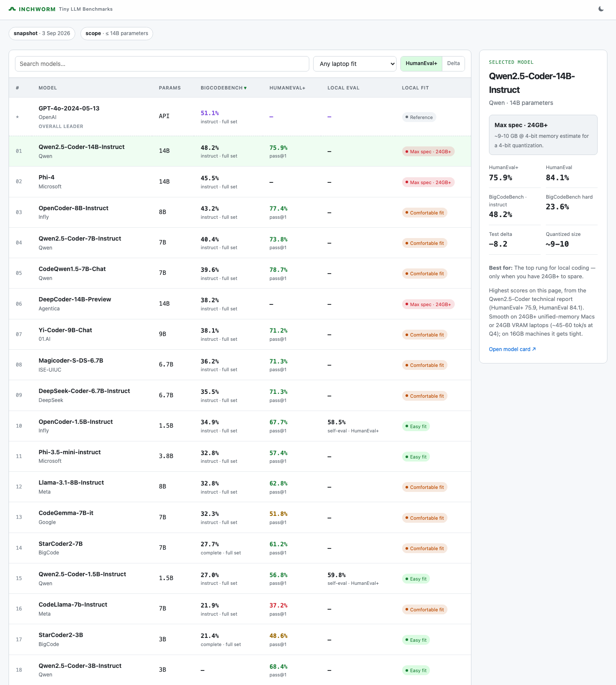The width and height of the screenshot is (616, 685).
Task: Switch to the Delta view toggle
Action: (453, 63)
